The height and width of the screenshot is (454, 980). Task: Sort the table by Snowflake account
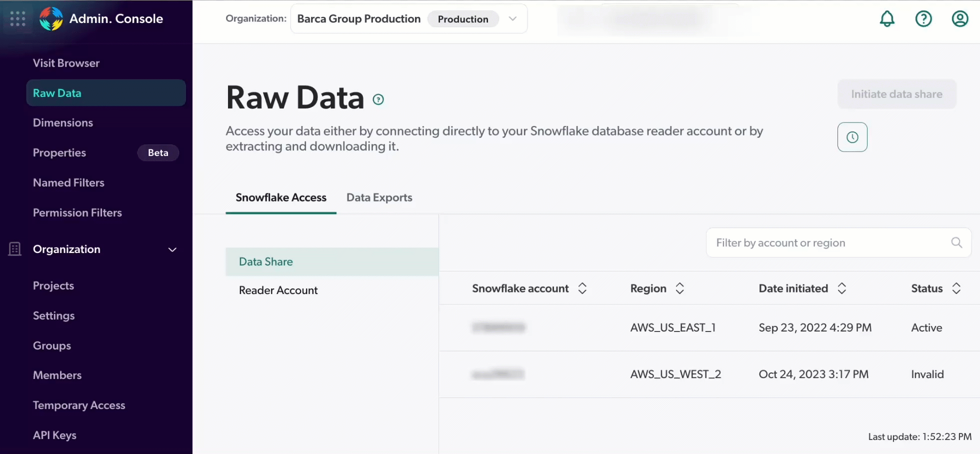[x=582, y=288]
